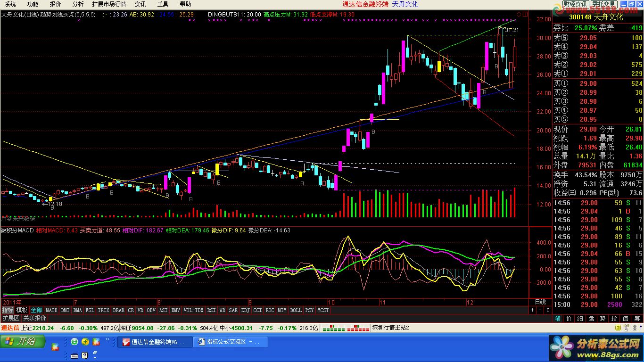644x362 pixels.
Task: Select the FSL indicator tab
Action: [x=90, y=310]
